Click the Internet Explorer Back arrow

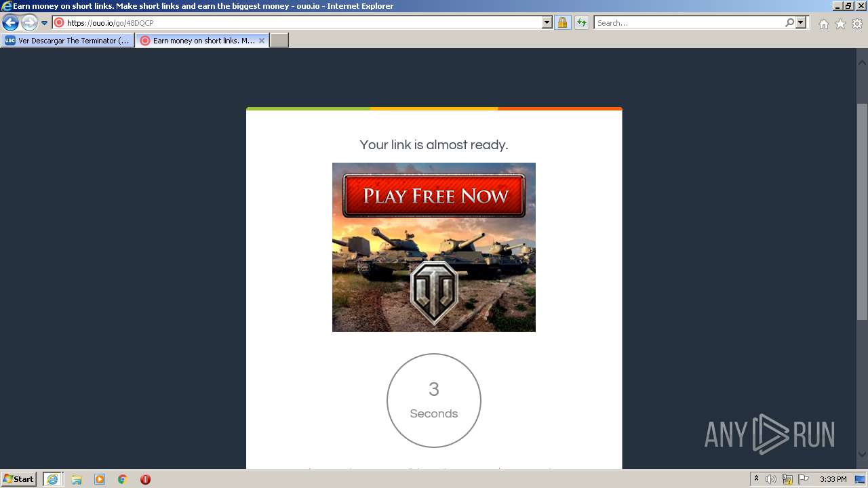(x=10, y=22)
